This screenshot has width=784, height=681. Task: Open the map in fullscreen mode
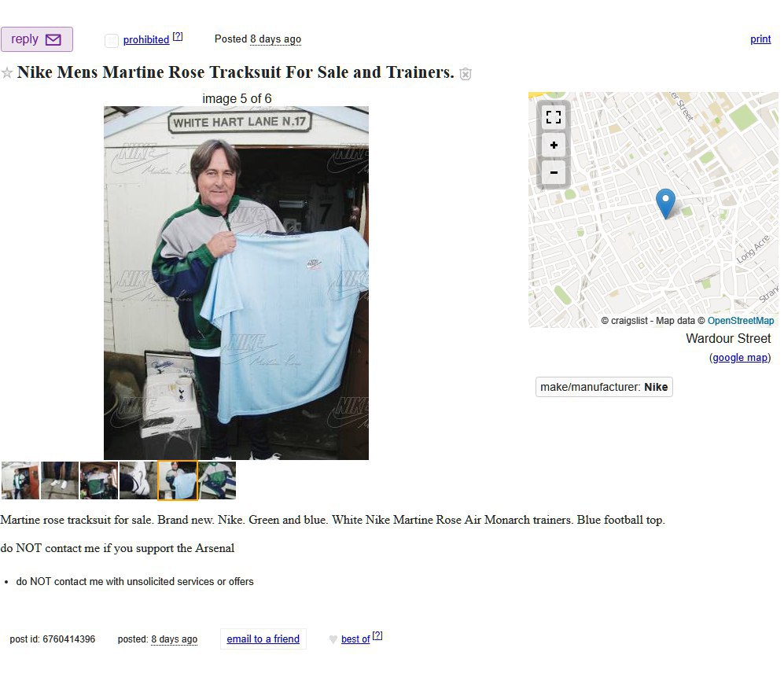pos(554,117)
